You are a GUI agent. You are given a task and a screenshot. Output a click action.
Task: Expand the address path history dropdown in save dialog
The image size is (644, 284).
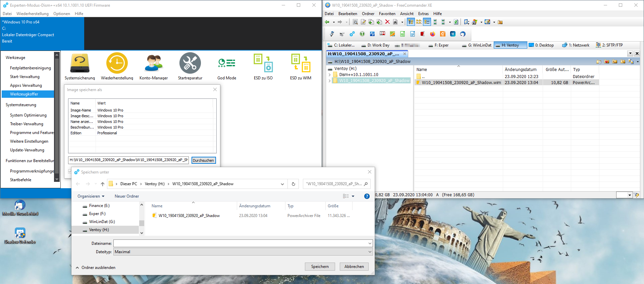click(x=282, y=184)
